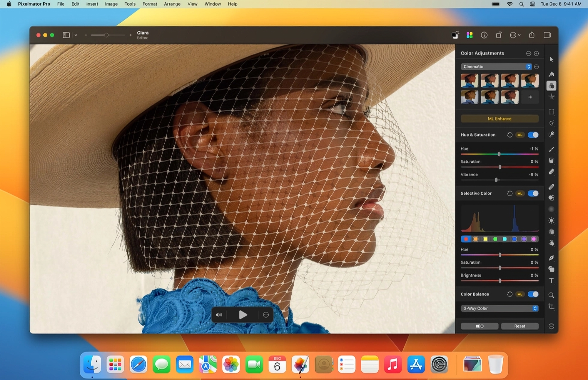
Task: Disable the Selective Color switch
Action: (x=533, y=193)
